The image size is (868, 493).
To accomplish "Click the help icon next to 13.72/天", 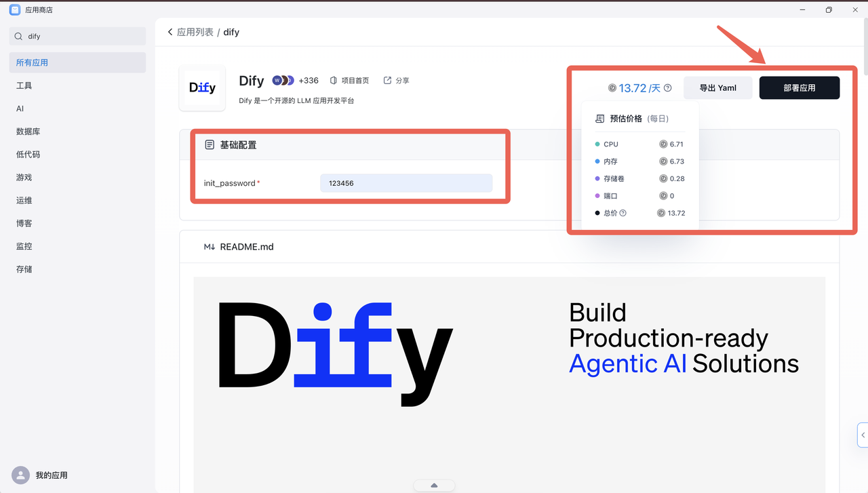I will [668, 88].
